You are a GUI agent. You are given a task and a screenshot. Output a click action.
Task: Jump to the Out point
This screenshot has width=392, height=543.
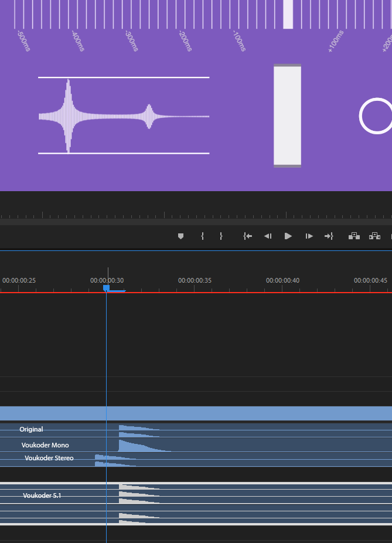click(329, 236)
